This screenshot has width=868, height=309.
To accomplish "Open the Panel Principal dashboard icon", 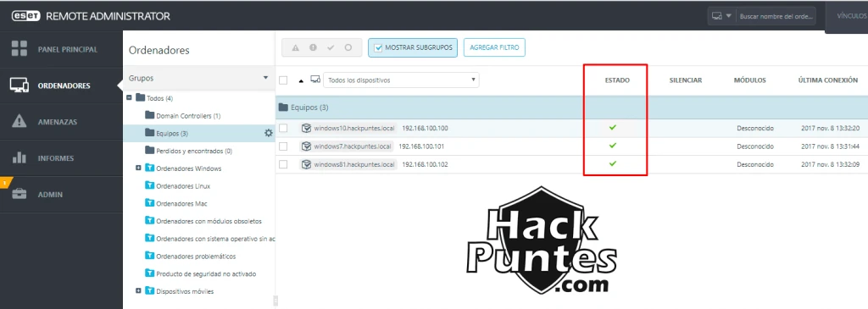I will click(19, 48).
